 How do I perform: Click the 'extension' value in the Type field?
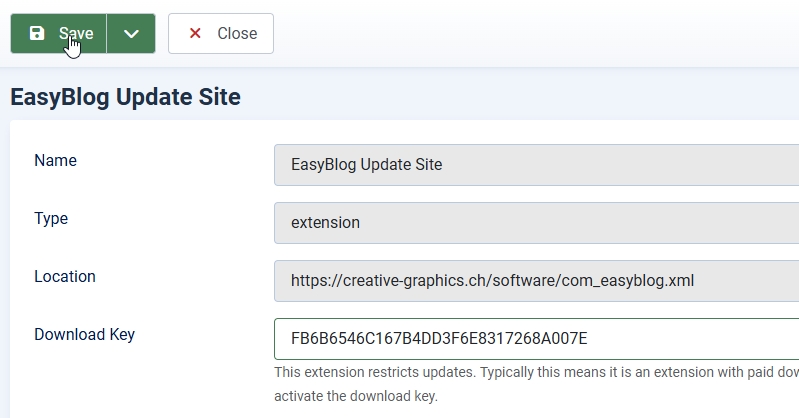325,223
